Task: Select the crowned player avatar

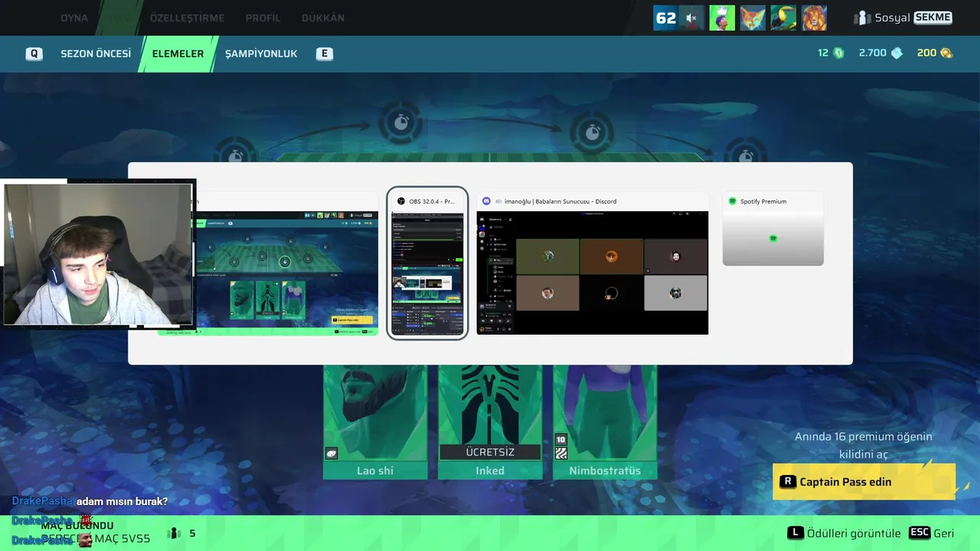Action: [722, 18]
